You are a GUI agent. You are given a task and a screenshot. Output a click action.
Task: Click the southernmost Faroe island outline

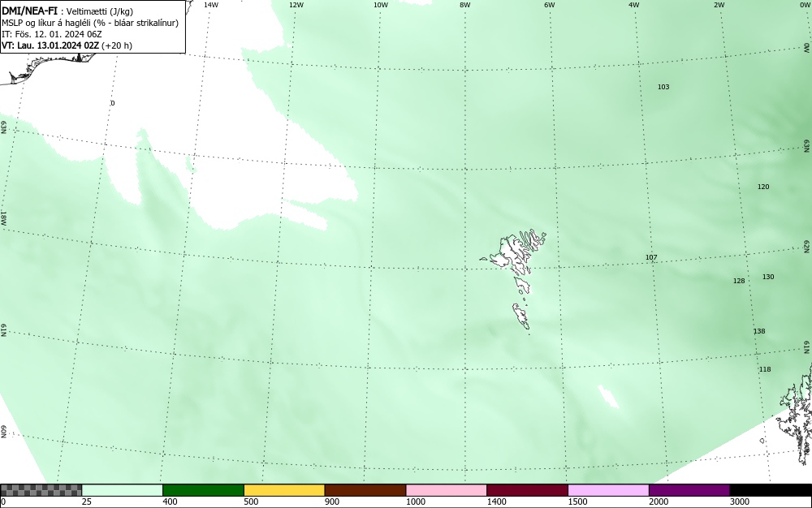[x=521, y=316]
